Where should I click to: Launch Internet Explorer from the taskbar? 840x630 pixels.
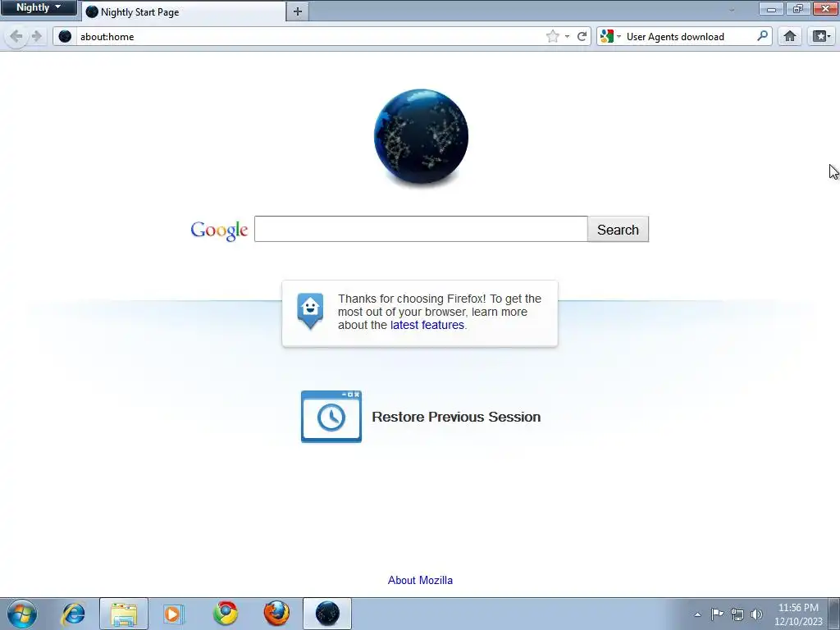(x=73, y=614)
